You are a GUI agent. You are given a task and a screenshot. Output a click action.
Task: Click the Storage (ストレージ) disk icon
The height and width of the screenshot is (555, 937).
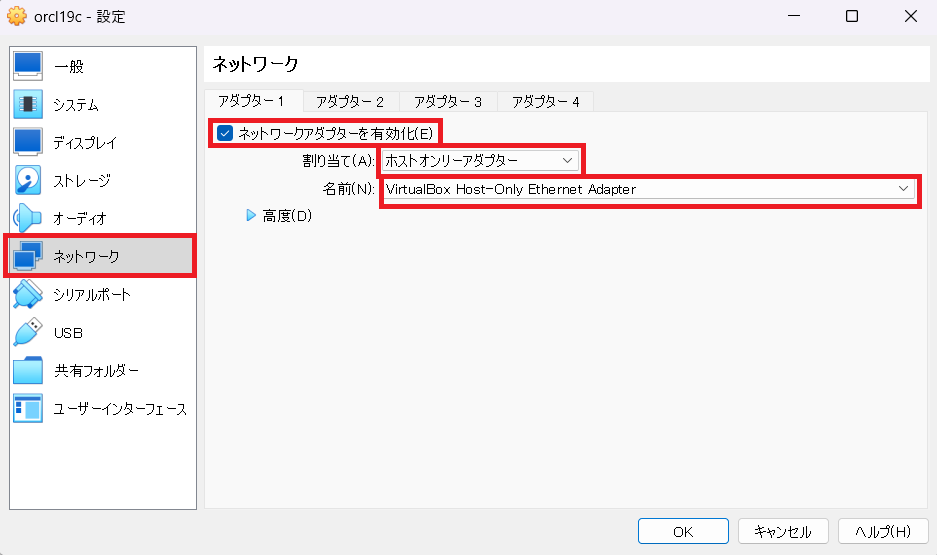[x=27, y=180]
